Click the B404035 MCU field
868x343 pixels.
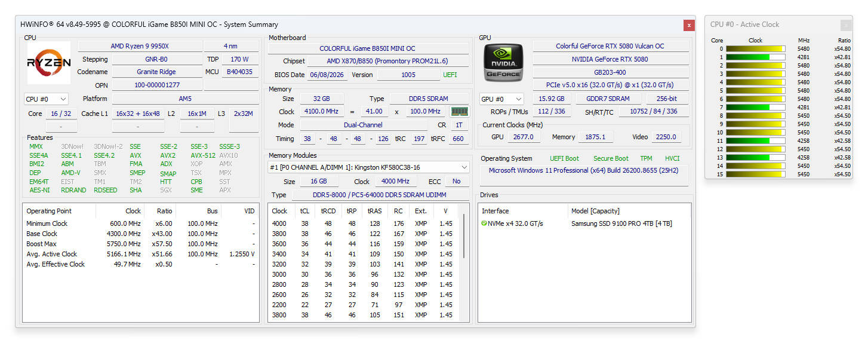click(x=240, y=72)
